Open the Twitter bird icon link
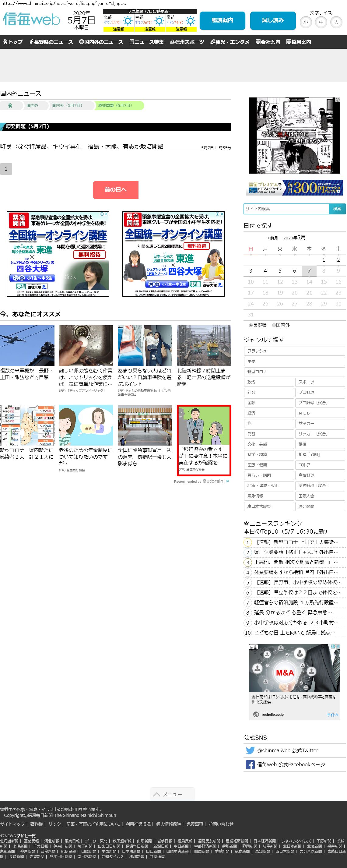This screenshot has width=347, height=868. click(250, 750)
